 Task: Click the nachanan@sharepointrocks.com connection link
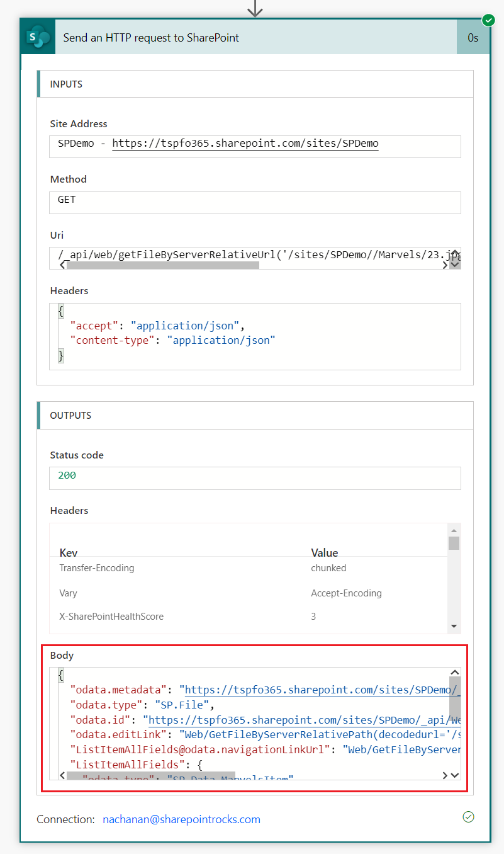[181, 819]
